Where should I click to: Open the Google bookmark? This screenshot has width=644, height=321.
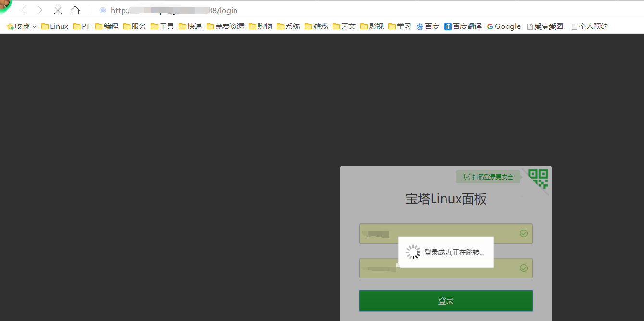(x=504, y=26)
